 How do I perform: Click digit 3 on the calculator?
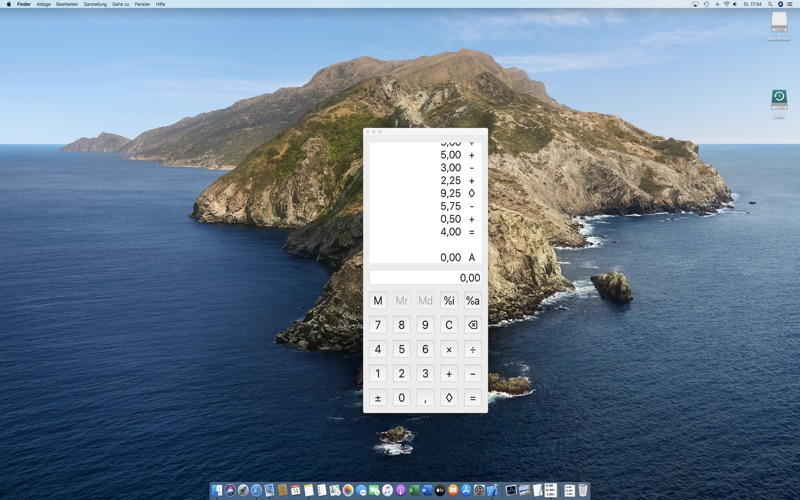pyautogui.click(x=425, y=373)
